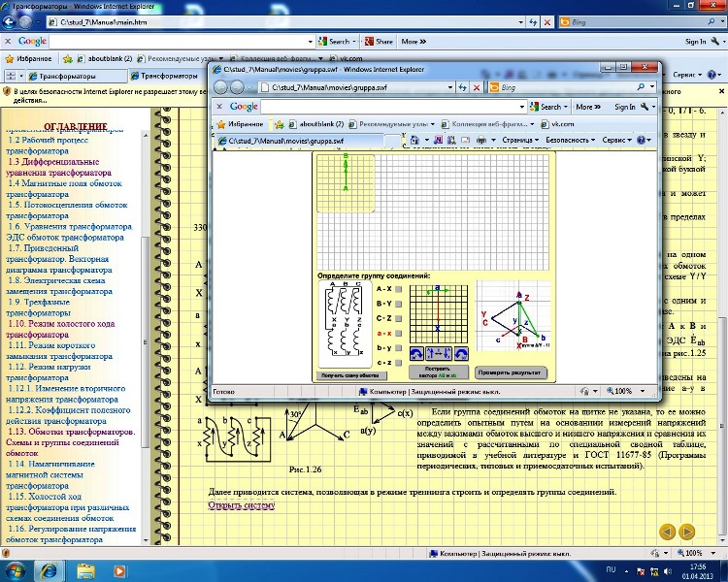Enable the a - x winding checkbox
The height and width of the screenshot is (582, 728).
point(398,333)
